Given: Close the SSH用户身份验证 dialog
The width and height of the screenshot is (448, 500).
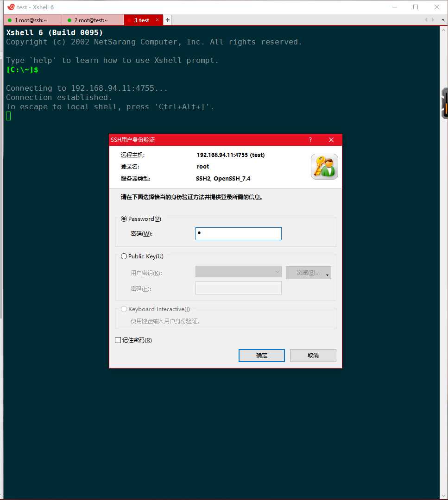Looking at the screenshot, I should point(331,140).
